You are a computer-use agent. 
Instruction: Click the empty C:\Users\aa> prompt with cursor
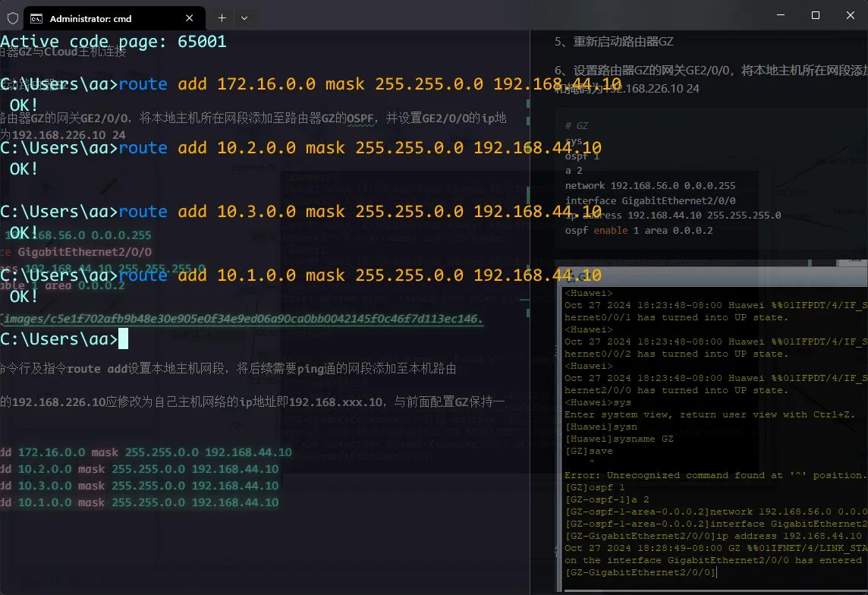(x=64, y=338)
